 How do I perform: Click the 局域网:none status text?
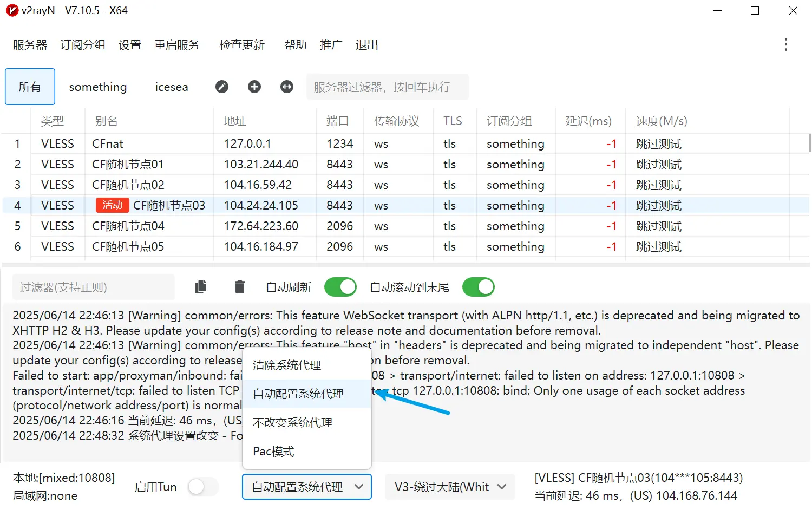pyautogui.click(x=45, y=496)
